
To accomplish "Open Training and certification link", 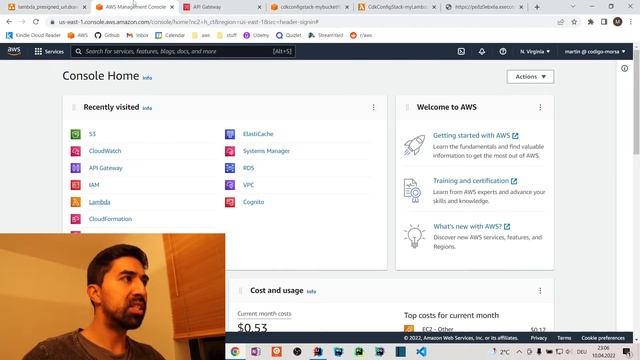I will [x=475, y=181].
